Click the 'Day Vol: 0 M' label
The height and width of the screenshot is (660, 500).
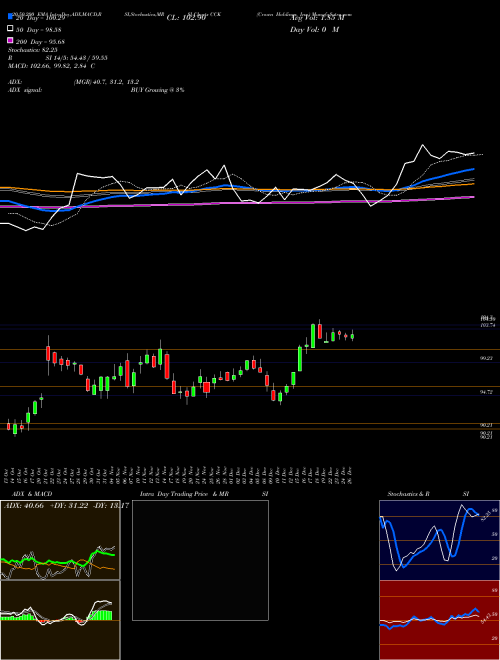point(314,30)
